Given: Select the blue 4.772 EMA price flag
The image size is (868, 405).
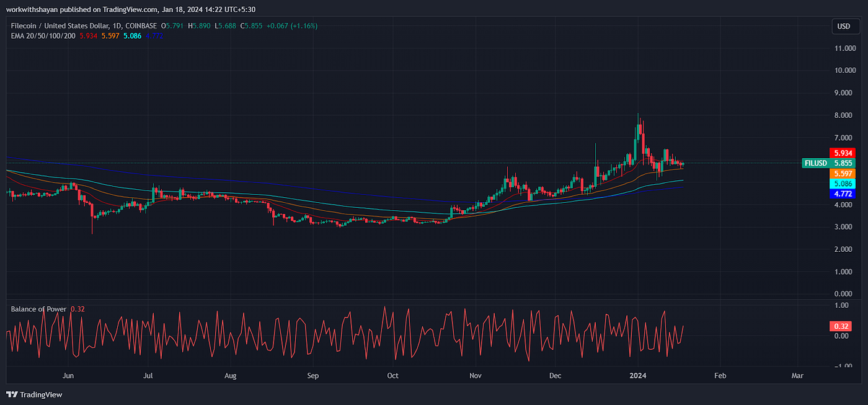Looking at the screenshot, I should coord(842,194).
